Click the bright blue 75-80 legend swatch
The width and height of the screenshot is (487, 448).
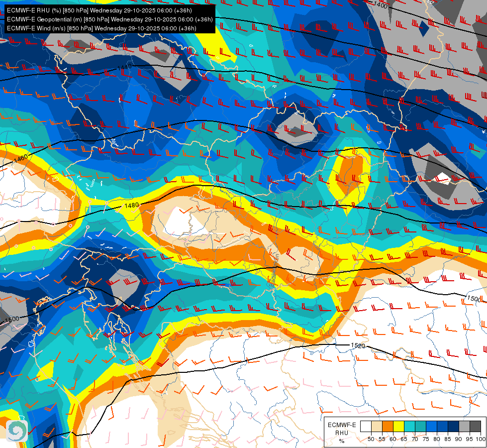pyautogui.click(x=431, y=426)
